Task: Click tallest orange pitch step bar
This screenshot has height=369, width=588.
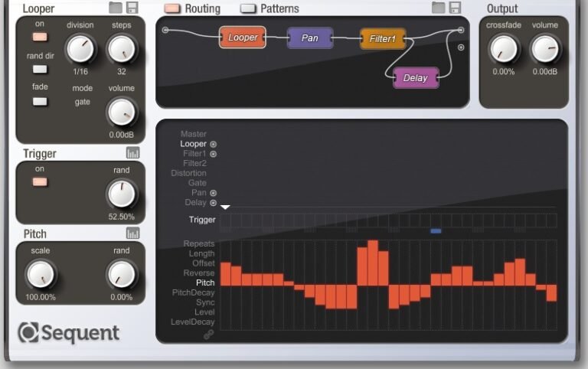Action: tap(373, 263)
